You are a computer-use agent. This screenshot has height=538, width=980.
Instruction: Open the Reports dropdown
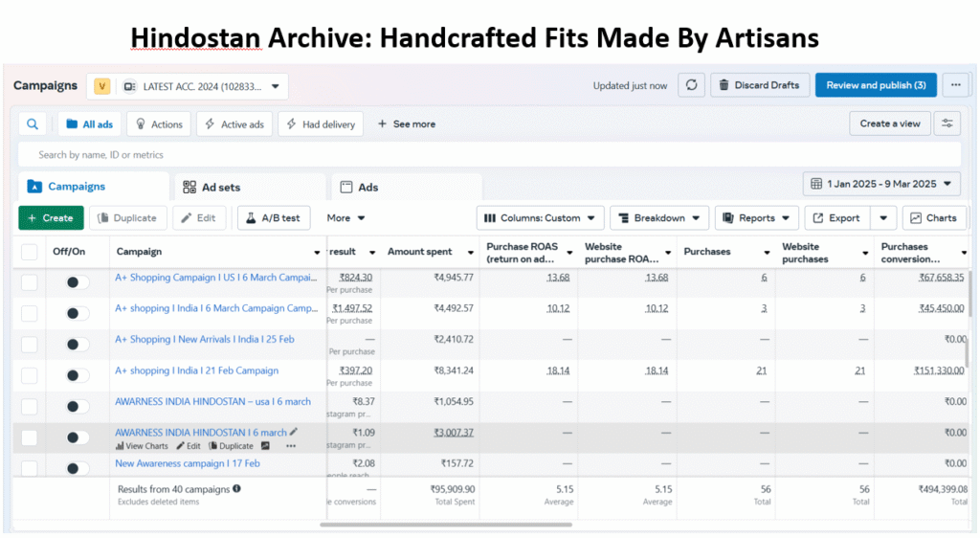[757, 218]
